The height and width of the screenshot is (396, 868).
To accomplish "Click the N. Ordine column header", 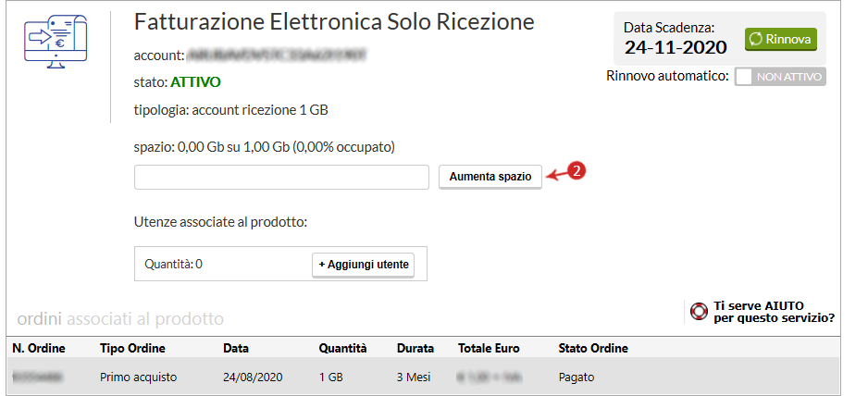I will pyautogui.click(x=39, y=349).
